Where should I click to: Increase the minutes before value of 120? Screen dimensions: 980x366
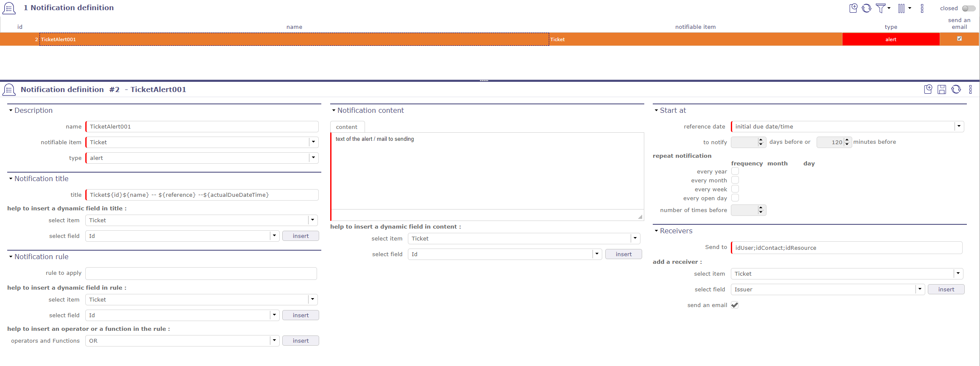tap(847, 140)
